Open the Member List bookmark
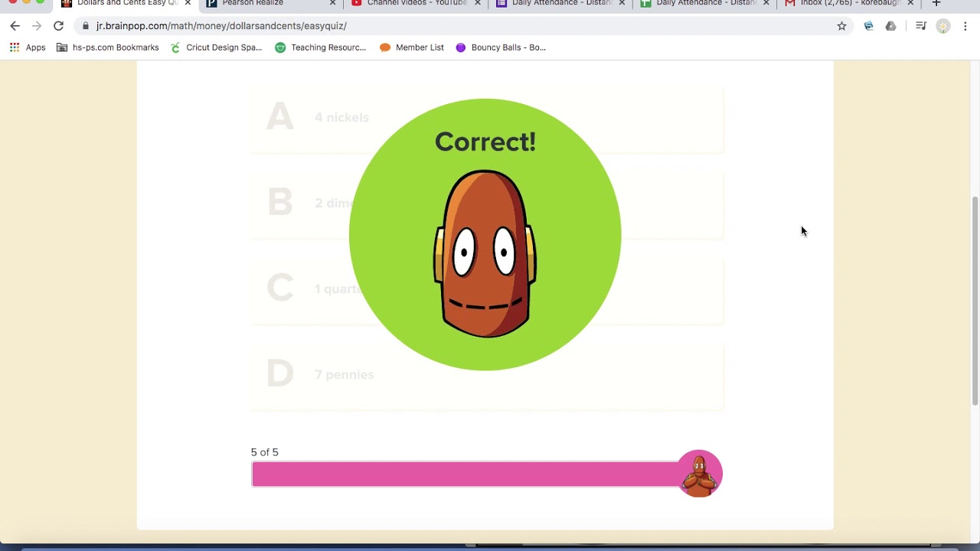 click(x=412, y=47)
